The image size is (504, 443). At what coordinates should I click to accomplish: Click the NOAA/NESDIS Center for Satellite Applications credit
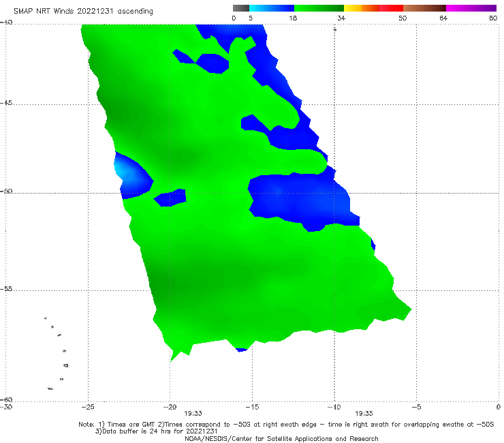pos(281,438)
